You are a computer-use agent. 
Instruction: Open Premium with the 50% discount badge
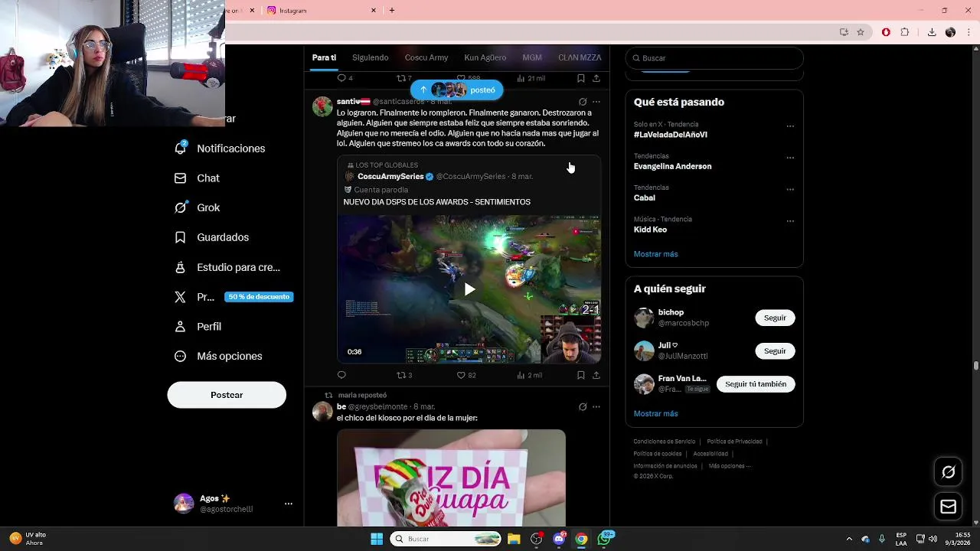click(234, 297)
